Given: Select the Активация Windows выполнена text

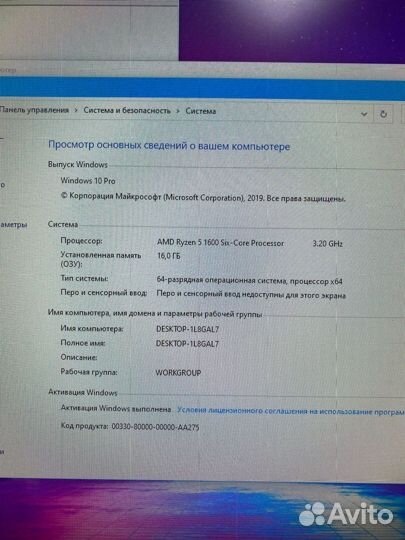Looking at the screenshot, I should [116, 409].
